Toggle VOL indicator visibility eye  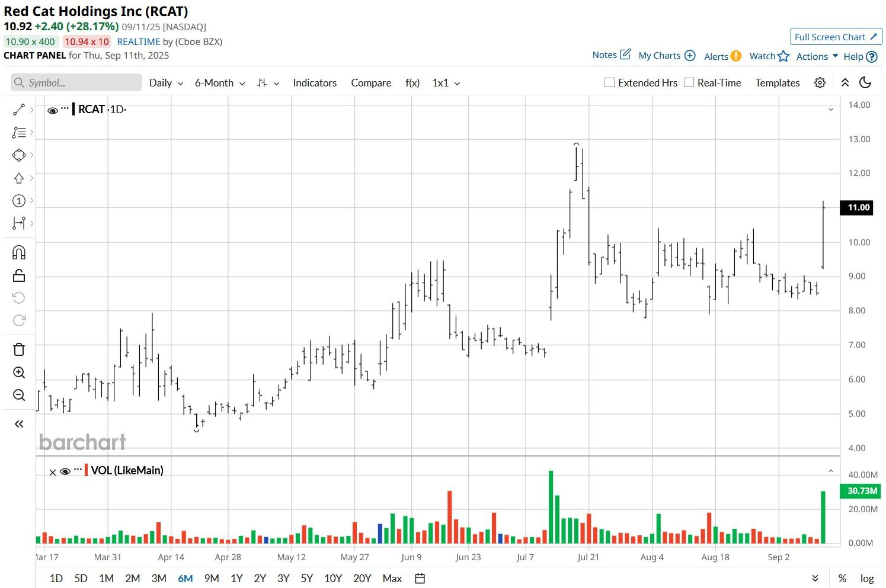(65, 471)
